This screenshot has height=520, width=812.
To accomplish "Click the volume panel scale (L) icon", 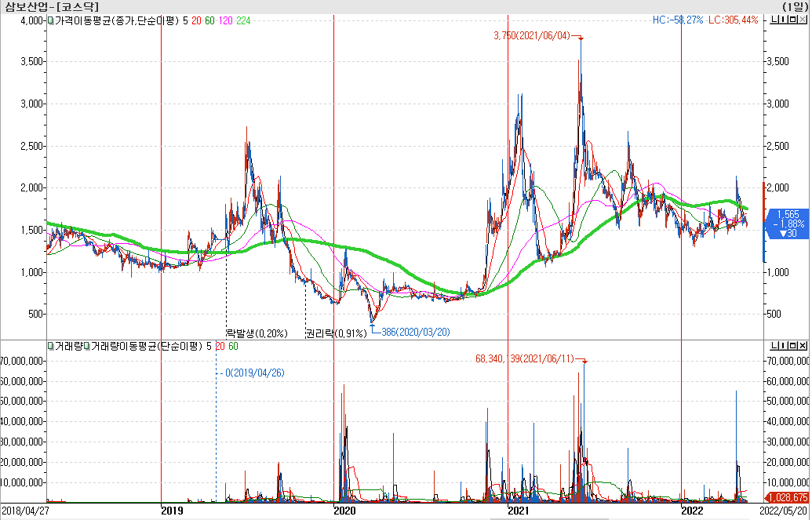I will (774, 345).
